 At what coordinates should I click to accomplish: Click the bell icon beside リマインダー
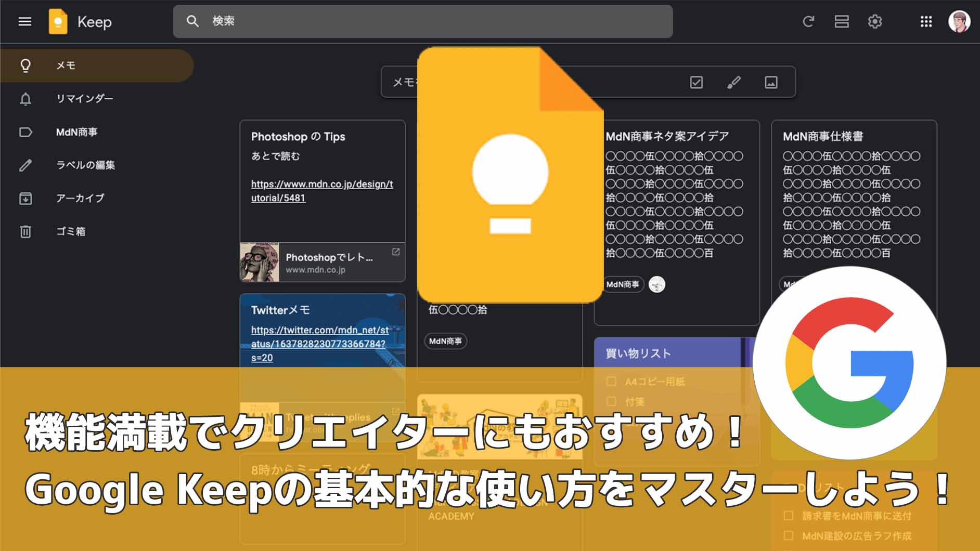pyautogui.click(x=25, y=99)
